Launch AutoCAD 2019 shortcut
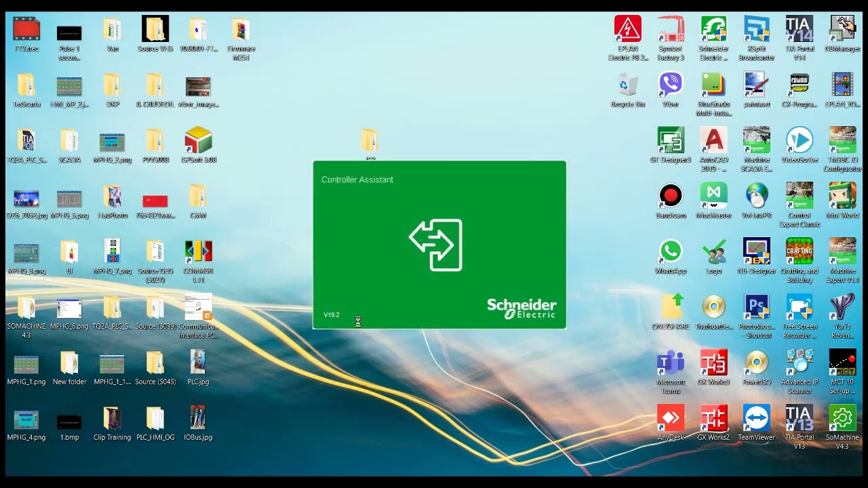 click(x=713, y=140)
